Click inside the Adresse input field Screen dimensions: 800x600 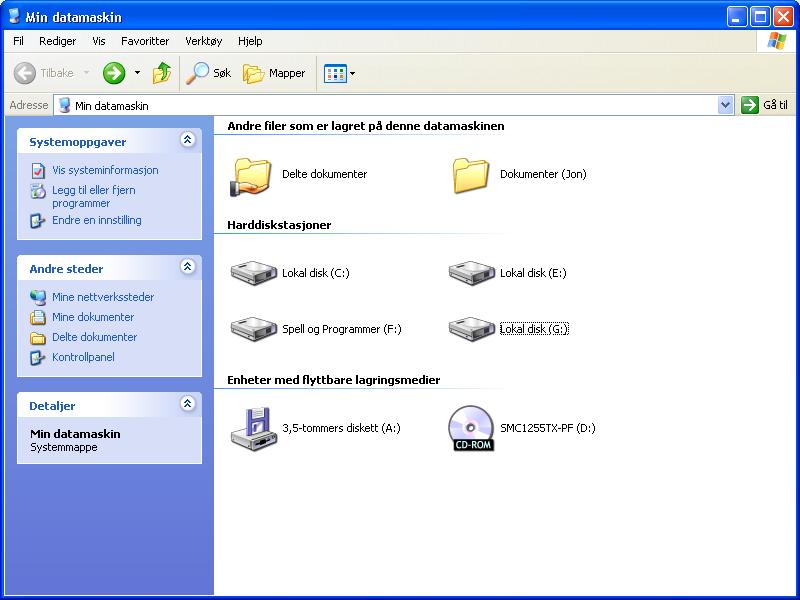pyautogui.click(x=400, y=105)
